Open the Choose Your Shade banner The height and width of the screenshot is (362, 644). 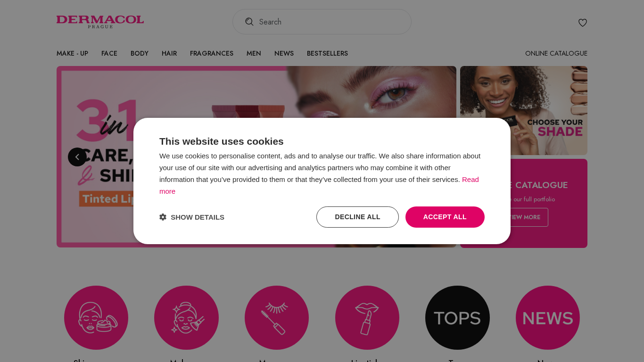coord(524,110)
